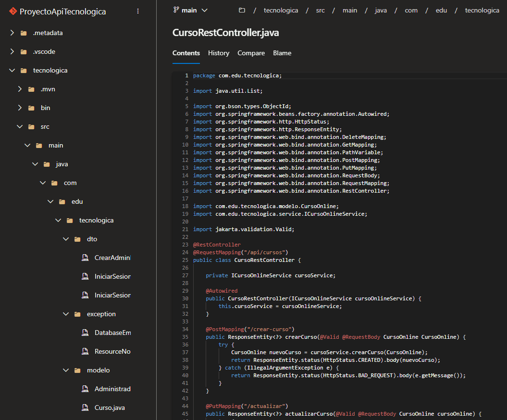Collapse the java folder
507x420 pixels.
tap(35, 164)
